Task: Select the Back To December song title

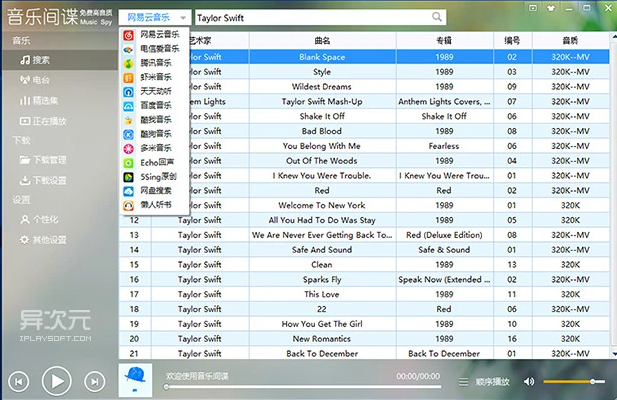Action: pos(322,354)
